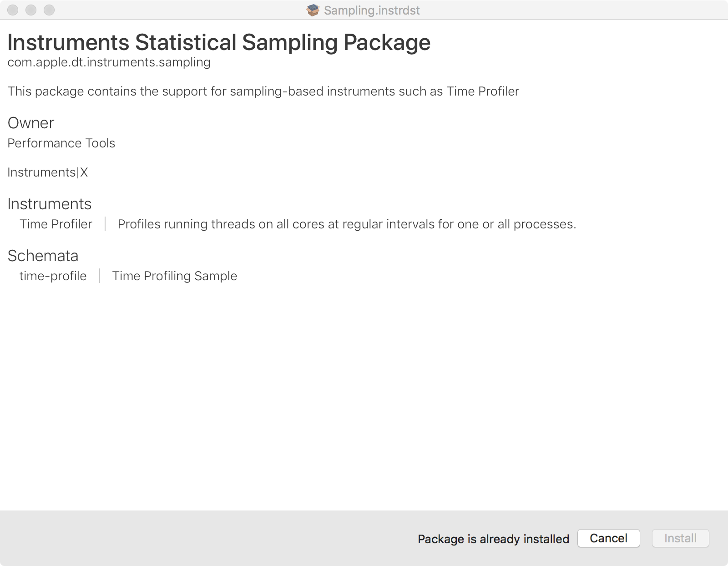Click the Time Profiling Sample schema title
The image size is (728, 566).
point(175,276)
